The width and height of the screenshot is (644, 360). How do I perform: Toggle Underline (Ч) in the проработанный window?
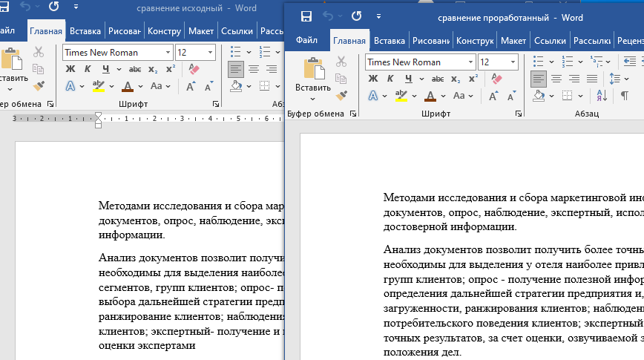coord(408,79)
